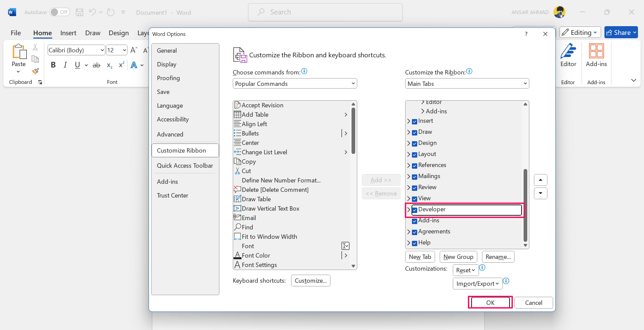Image resolution: width=644 pixels, height=330 pixels.
Task: Open the Add-ins ribbon icon
Action: coord(596,51)
